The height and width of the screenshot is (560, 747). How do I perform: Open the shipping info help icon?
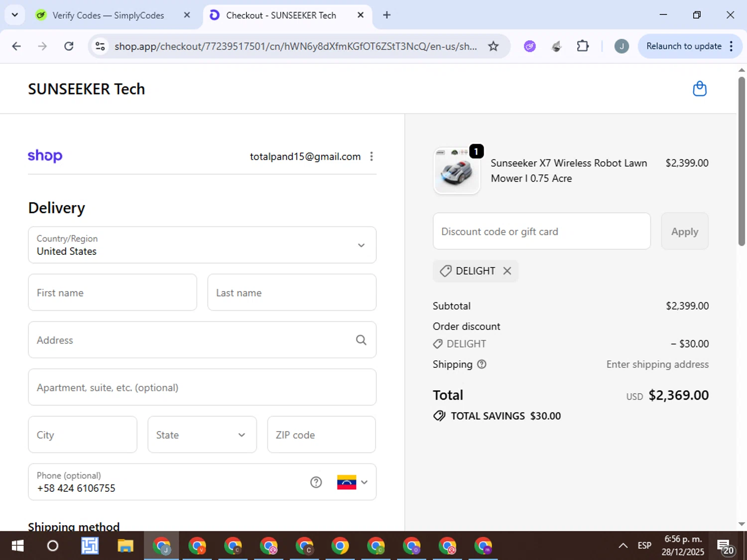tap(482, 364)
